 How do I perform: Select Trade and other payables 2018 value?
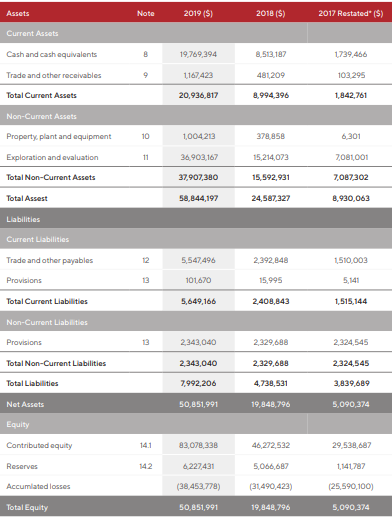coord(271,260)
